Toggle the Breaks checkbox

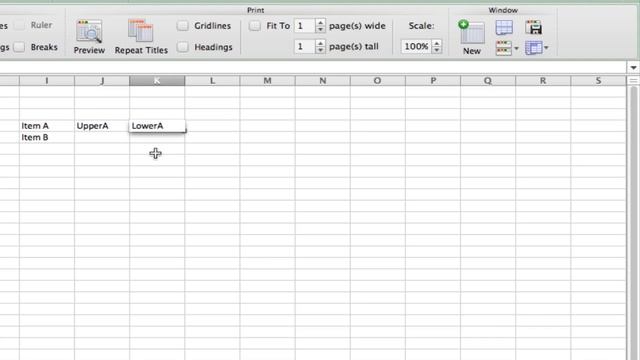tap(19, 47)
